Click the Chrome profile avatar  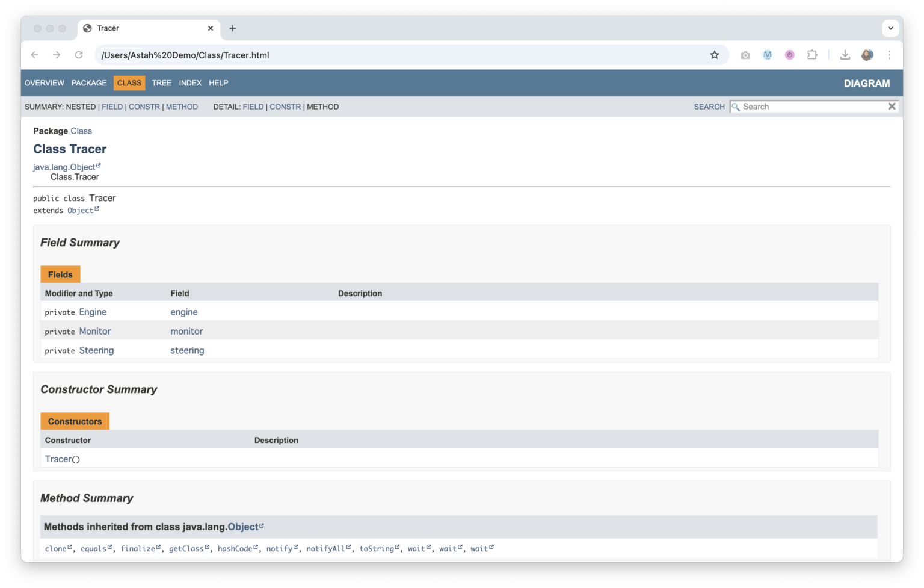point(867,55)
